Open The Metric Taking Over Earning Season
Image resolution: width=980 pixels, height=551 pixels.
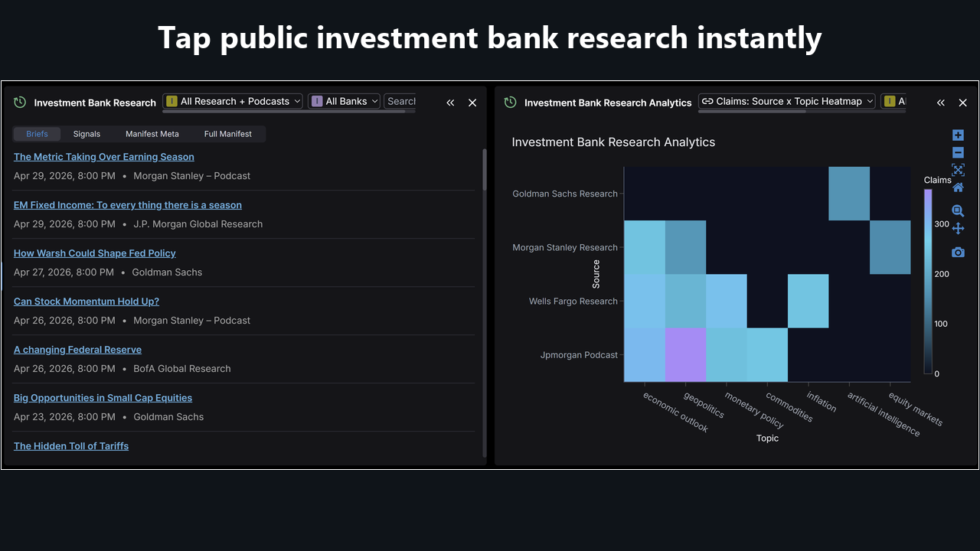click(104, 157)
